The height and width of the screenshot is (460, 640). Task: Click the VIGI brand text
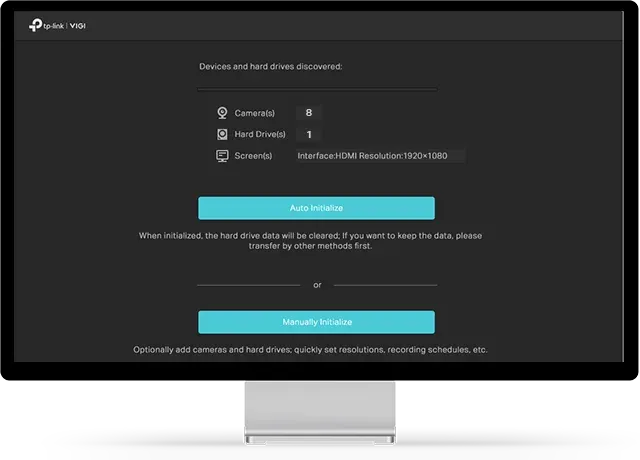tap(78, 26)
